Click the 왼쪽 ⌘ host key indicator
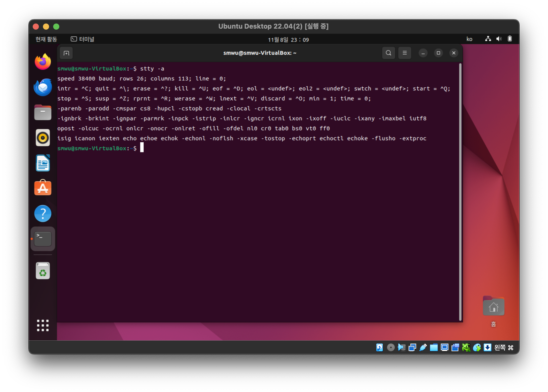This screenshot has height=392, width=548. pos(504,347)
